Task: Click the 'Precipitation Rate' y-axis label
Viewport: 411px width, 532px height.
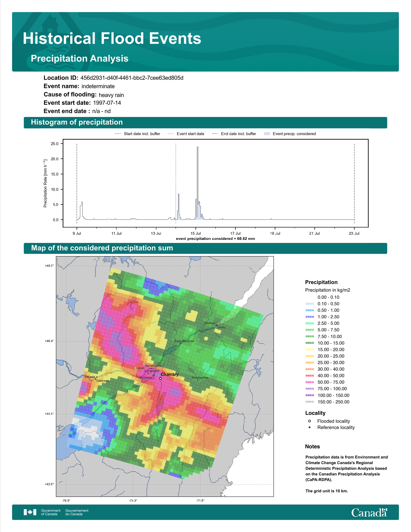Action: pyautogui.click(x=45, y=183)
